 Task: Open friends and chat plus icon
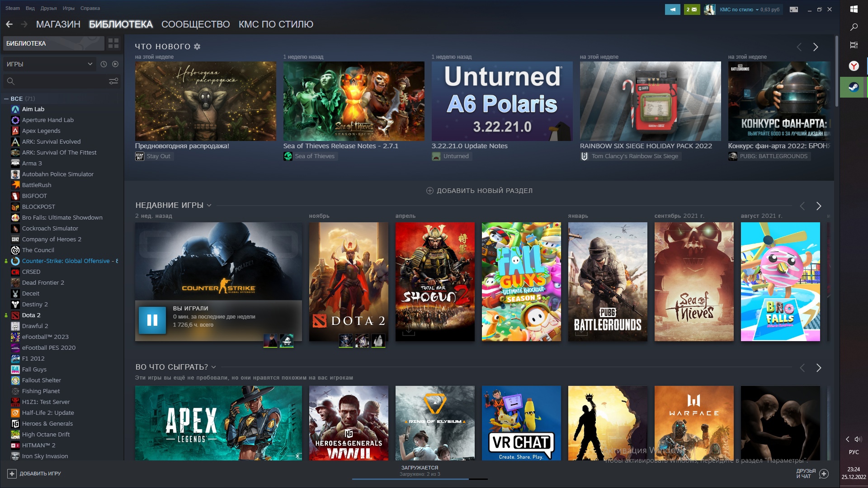824,474
